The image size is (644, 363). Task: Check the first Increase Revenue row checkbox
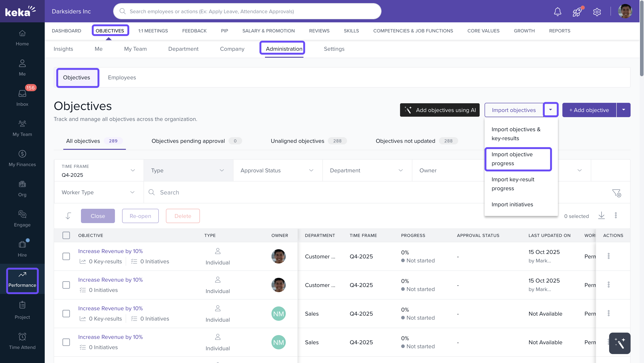pyautogui.click(x=66, y=256)
